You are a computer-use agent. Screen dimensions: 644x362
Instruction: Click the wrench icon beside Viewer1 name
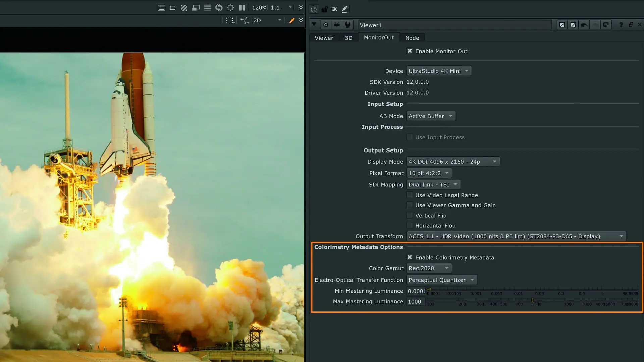click(x=347, y=25)
